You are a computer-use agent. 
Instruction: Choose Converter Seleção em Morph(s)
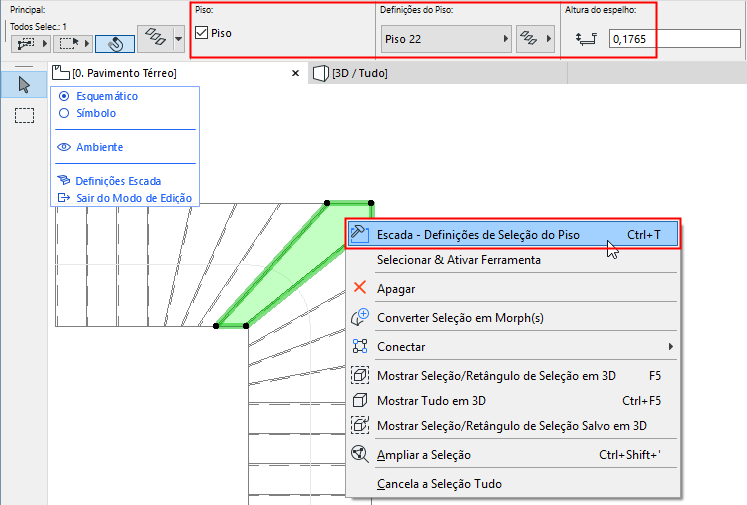(x=513, y=318)
